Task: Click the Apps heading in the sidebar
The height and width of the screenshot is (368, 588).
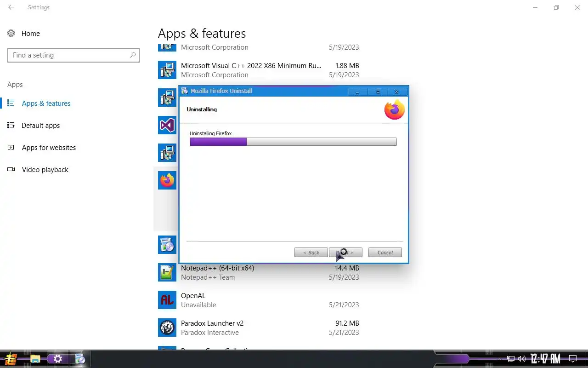Action: click(x=15, y=85)
